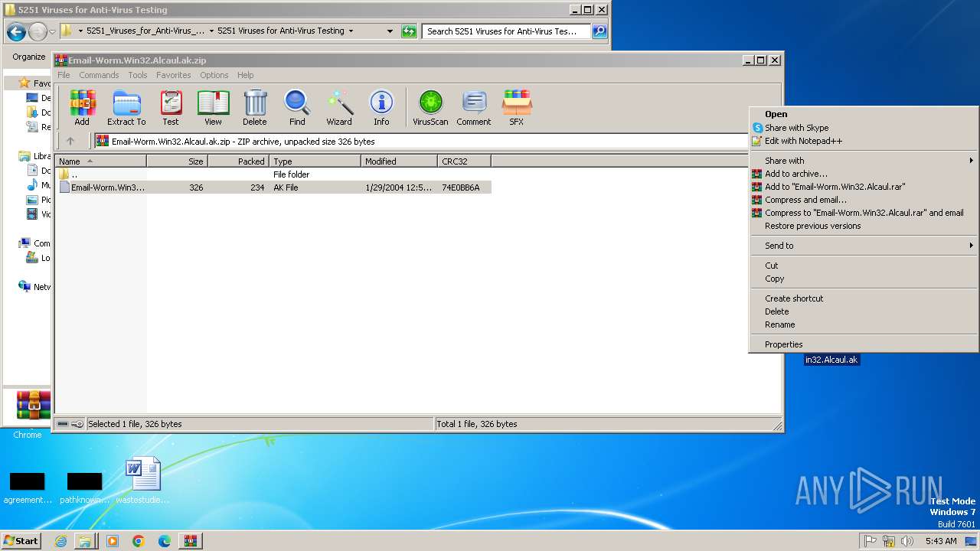
Task: Click the Extract To toolbar icon
Action: [x=126, y=107]
